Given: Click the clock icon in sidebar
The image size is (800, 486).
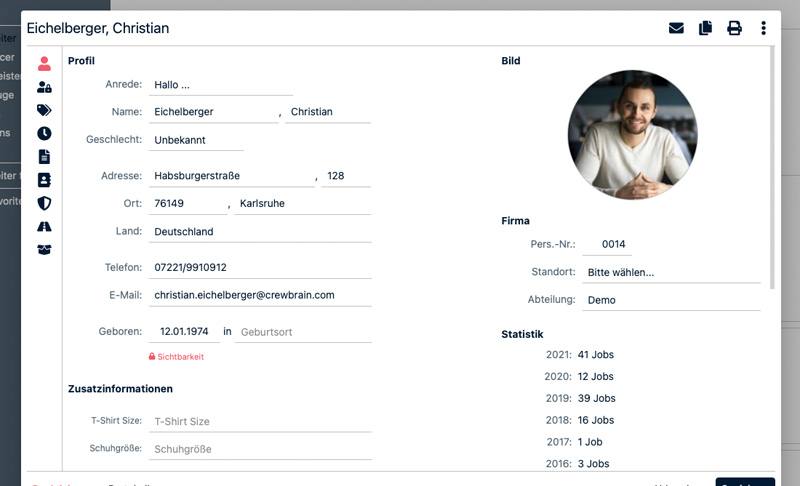Looking at the screenshot, I should (x=44, y=133).
